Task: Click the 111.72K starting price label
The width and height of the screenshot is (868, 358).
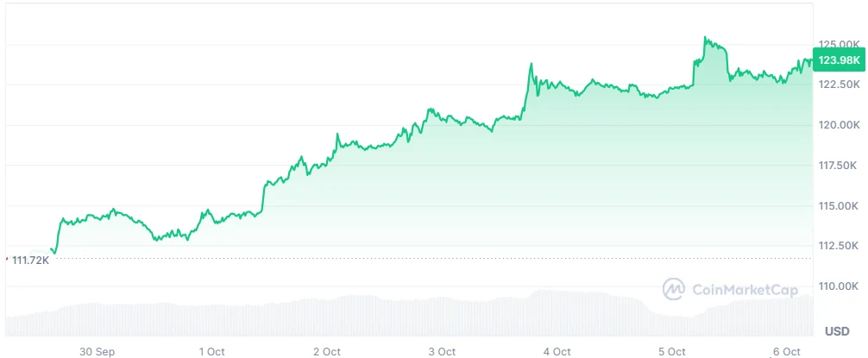Action: 31,260
